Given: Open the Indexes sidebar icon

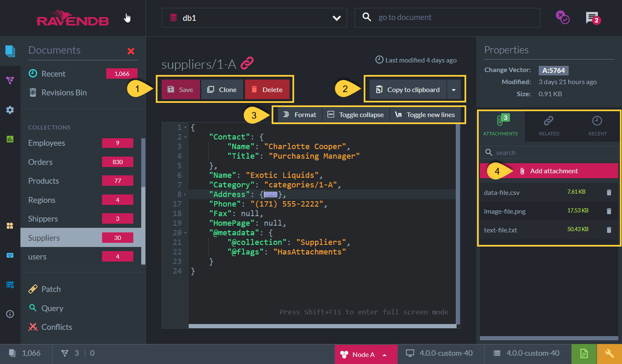Looking at the screenshot, I should [x=10, y=80].
